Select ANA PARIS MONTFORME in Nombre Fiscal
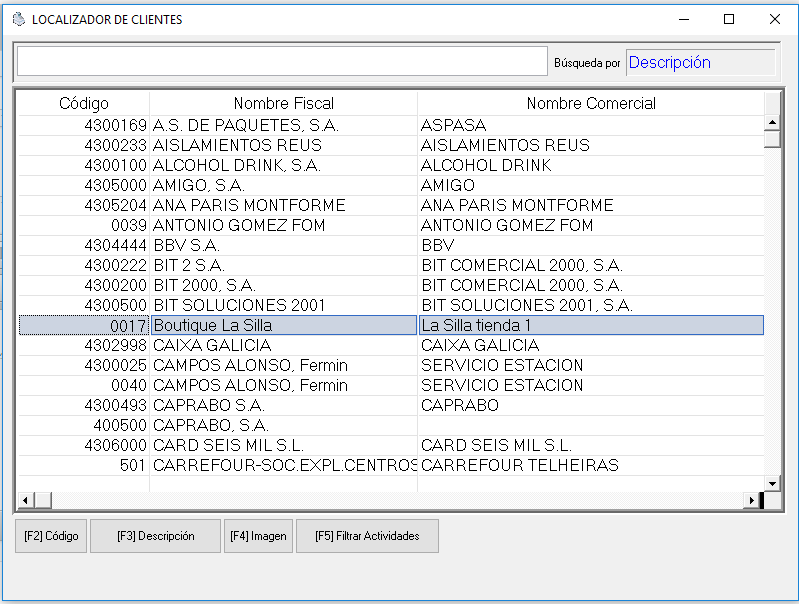The image size is (799, 604). coord(284,205)
